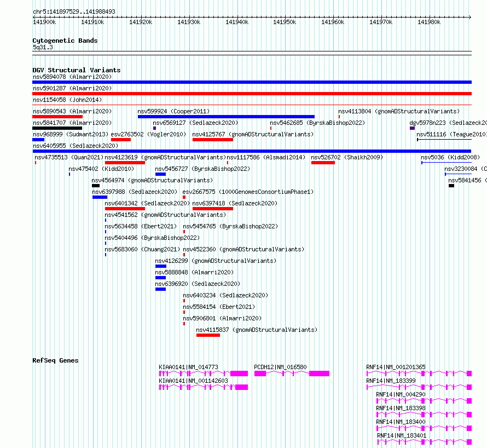Viewport: 487px width, 448px height.
Task: Select the thick red nsv5901287 variant bar
Action: [x=252, y=94]
